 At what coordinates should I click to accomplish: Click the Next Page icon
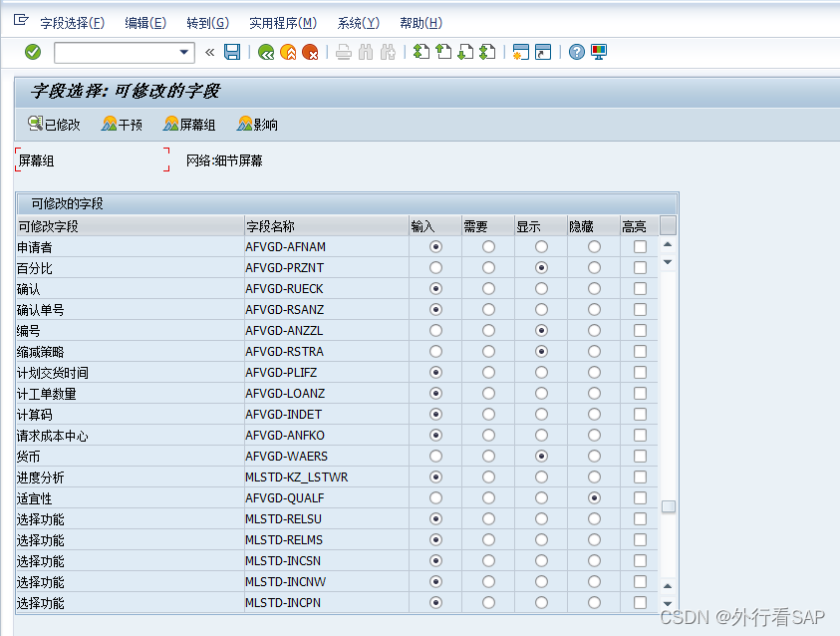coord(465,52)
